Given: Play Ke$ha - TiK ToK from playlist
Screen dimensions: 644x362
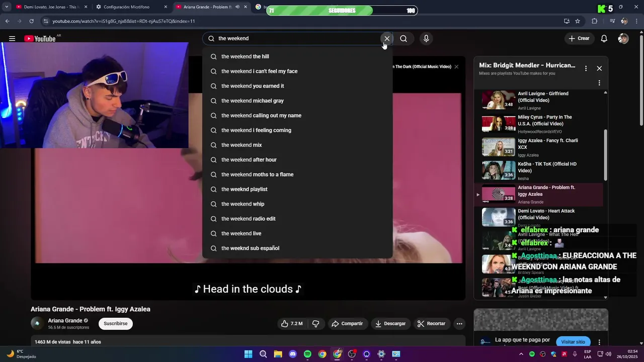Looking at the screenshot, I should (x=538, y=171).
